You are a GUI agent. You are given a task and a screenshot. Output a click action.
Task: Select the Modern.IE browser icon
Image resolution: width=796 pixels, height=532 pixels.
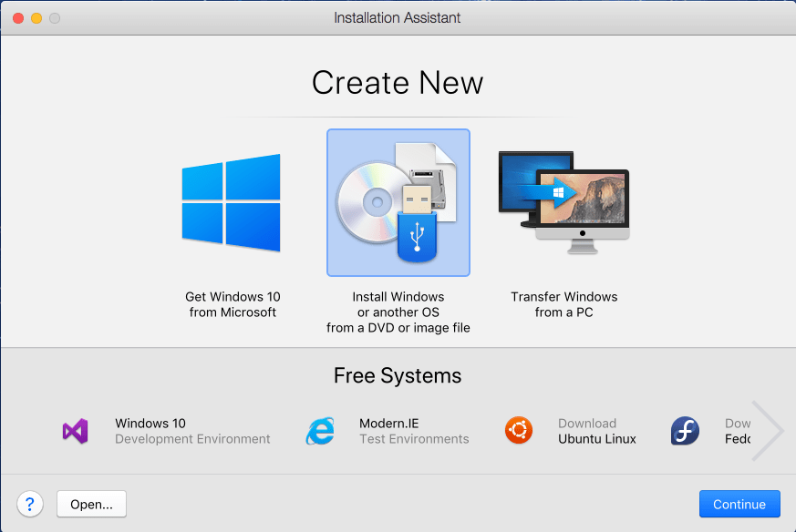click(320, 430)
